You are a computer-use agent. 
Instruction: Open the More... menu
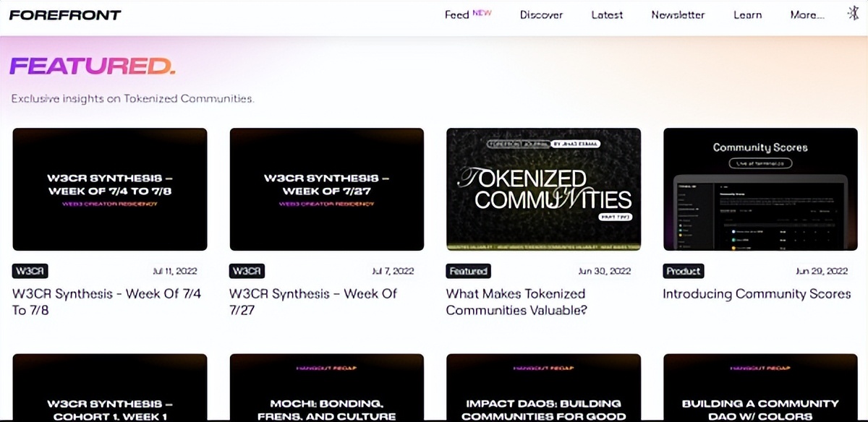click(807, 15)
